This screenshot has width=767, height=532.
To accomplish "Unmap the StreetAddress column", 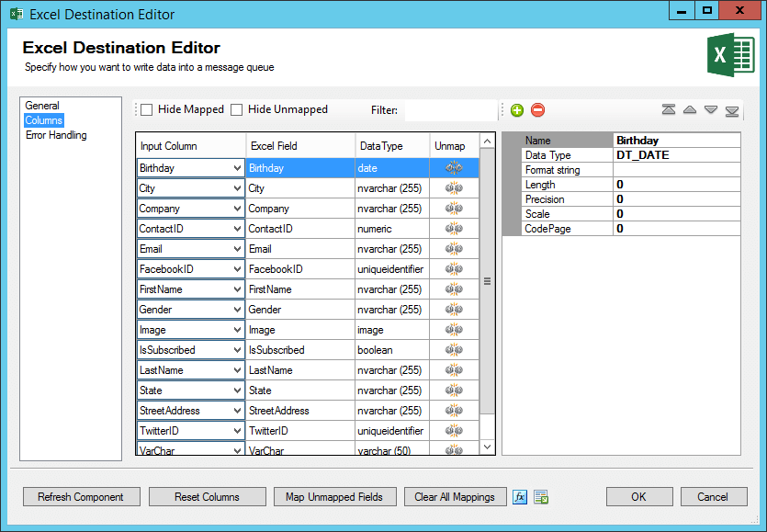I will 454,411.
